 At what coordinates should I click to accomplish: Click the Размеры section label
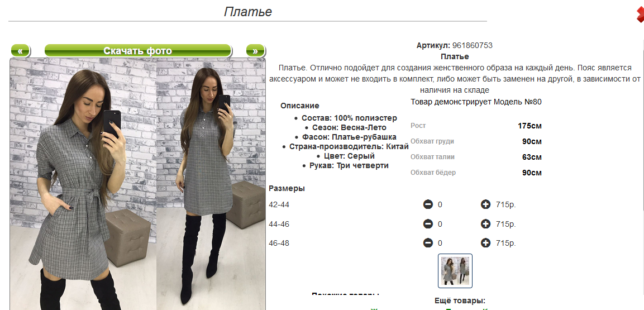click(287, 188)
